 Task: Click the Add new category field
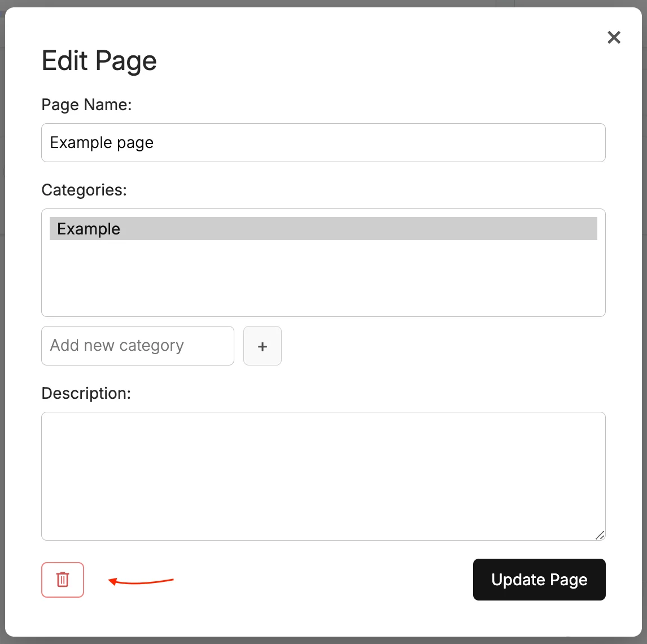(138, 346)
